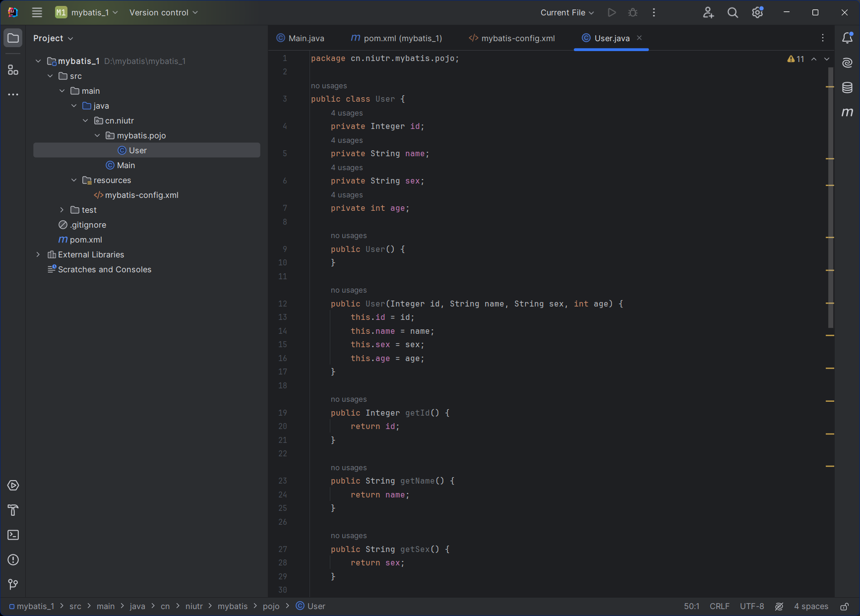Screen dimensions: 860x616
Task: Open the Structure tool window icon
Action: pos(13,70)
